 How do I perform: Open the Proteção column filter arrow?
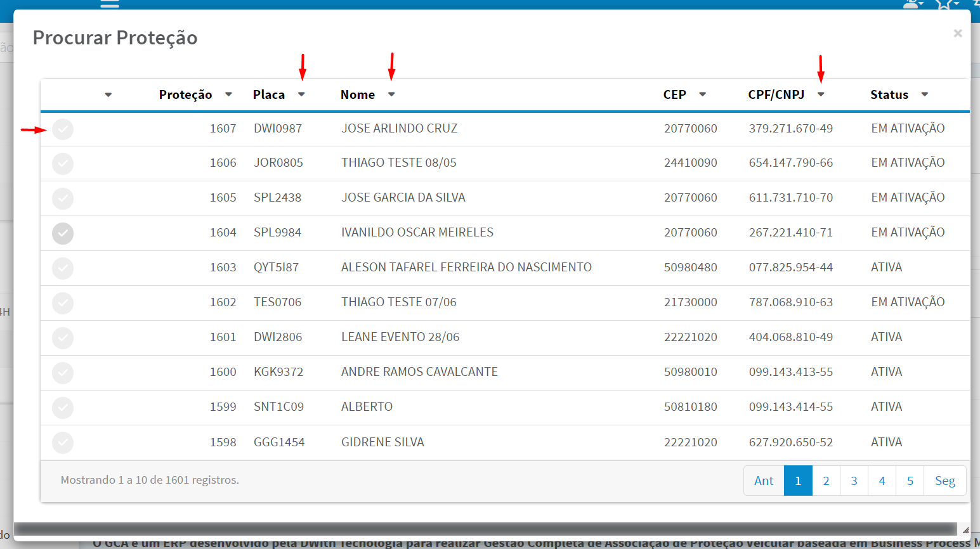click(228, 94)
